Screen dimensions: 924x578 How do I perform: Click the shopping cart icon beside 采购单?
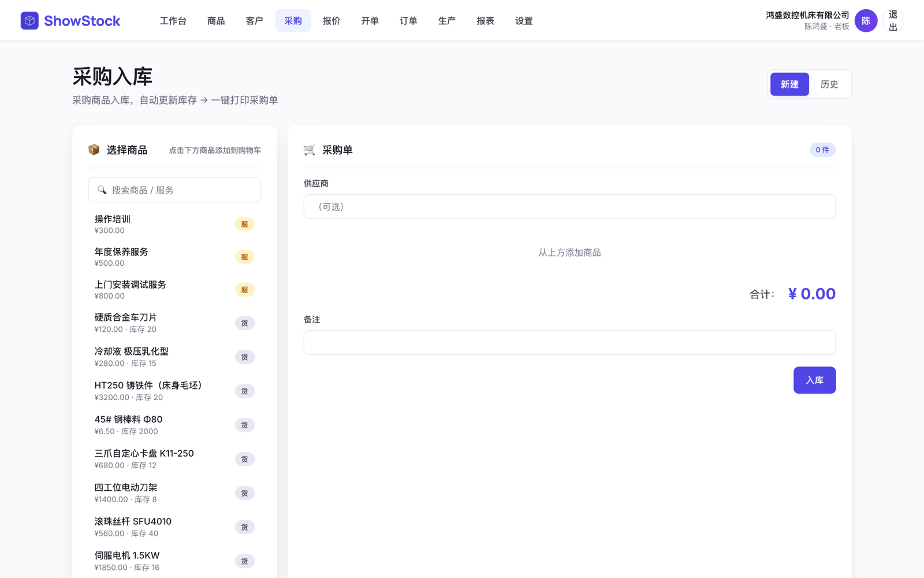(x=310, y=150)
